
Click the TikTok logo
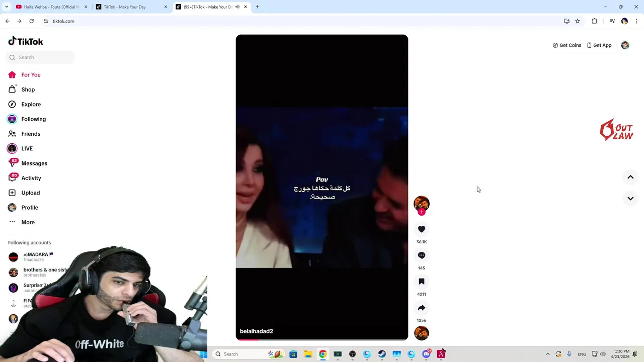pyautogui.click(x=26, y=41)
